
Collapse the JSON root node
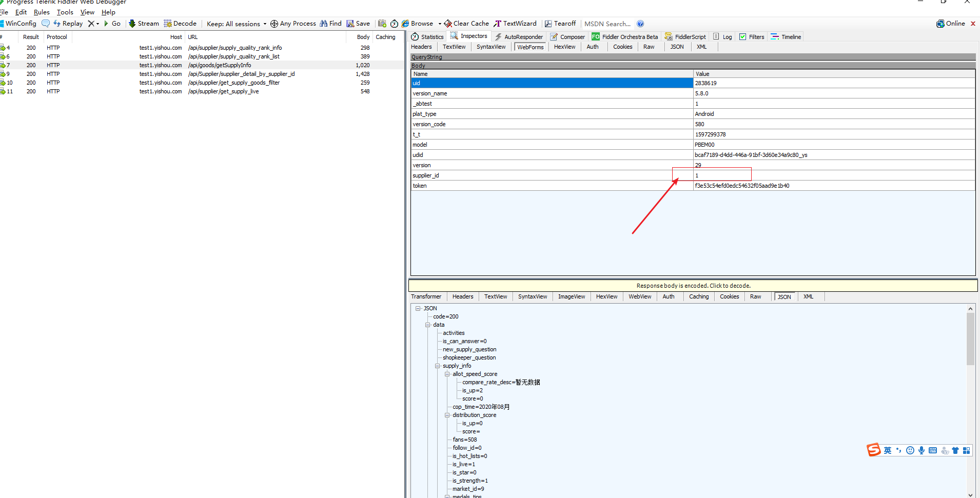pyautogui.click(x=418, y=308)
